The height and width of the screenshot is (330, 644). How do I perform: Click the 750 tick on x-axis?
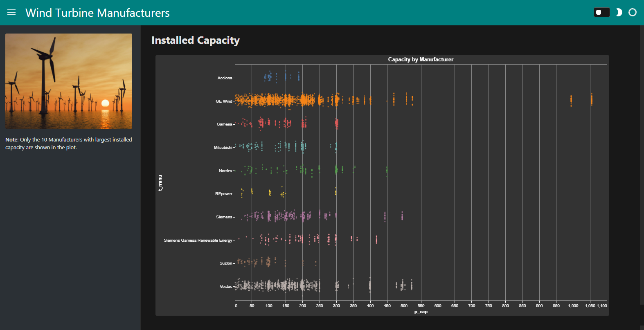pyautogui.click(x=489, y=305)
